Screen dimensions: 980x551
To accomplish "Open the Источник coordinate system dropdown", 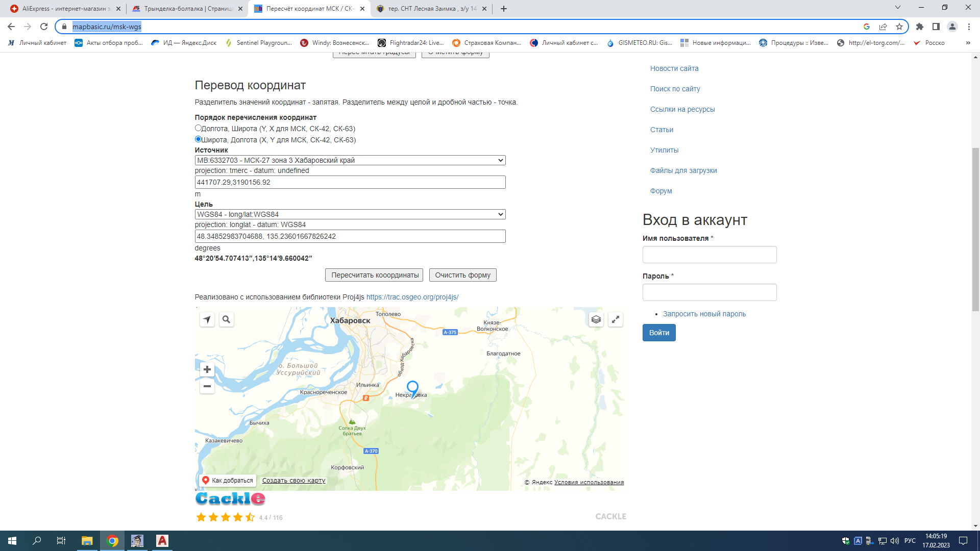I will tap(350, 160).
